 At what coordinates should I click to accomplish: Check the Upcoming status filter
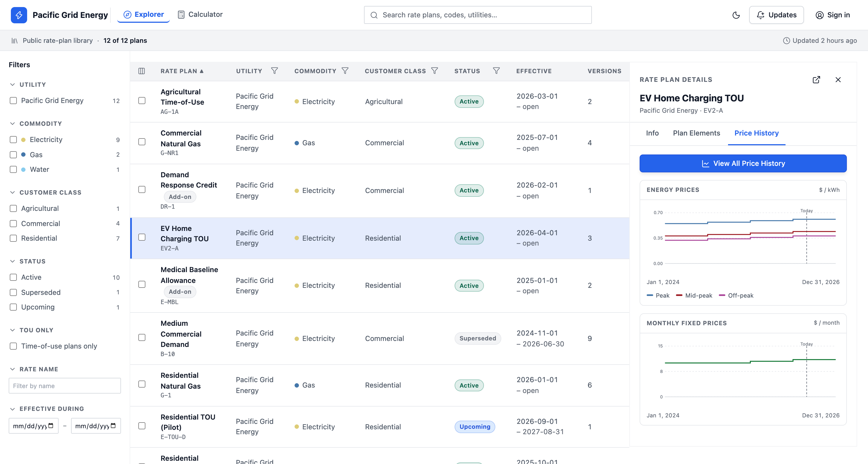click(x=13, y=307)
